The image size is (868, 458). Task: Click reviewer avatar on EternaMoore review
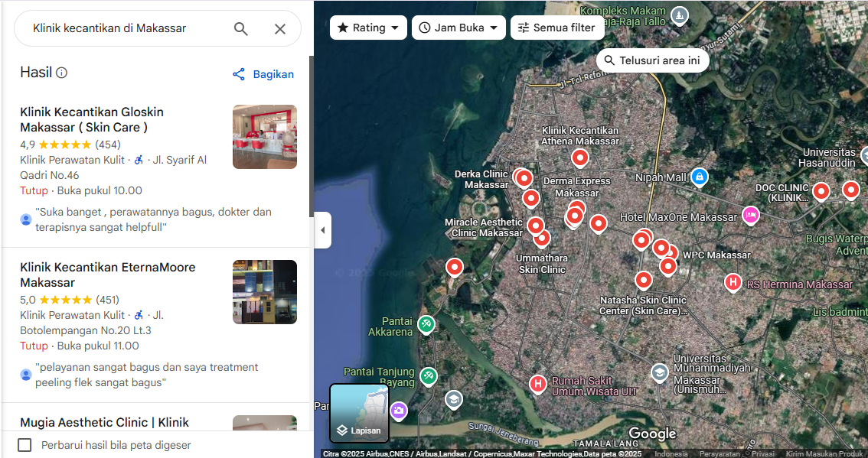(26, 375)
